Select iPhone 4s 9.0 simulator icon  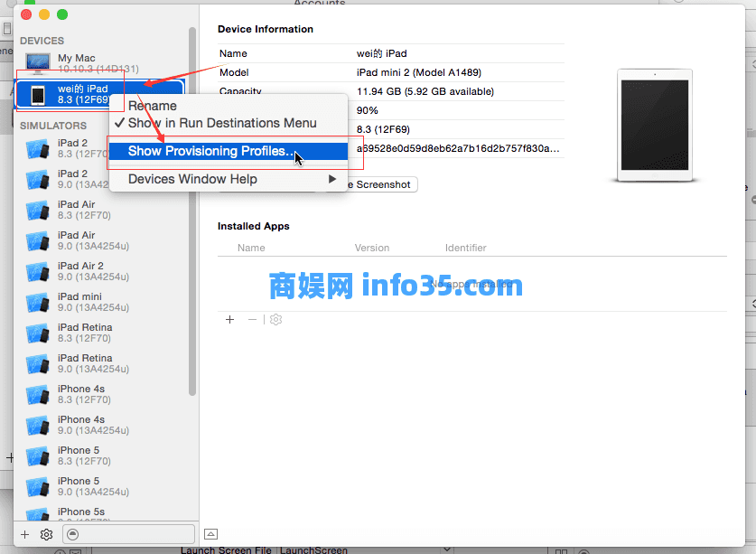tap(38, 425)
